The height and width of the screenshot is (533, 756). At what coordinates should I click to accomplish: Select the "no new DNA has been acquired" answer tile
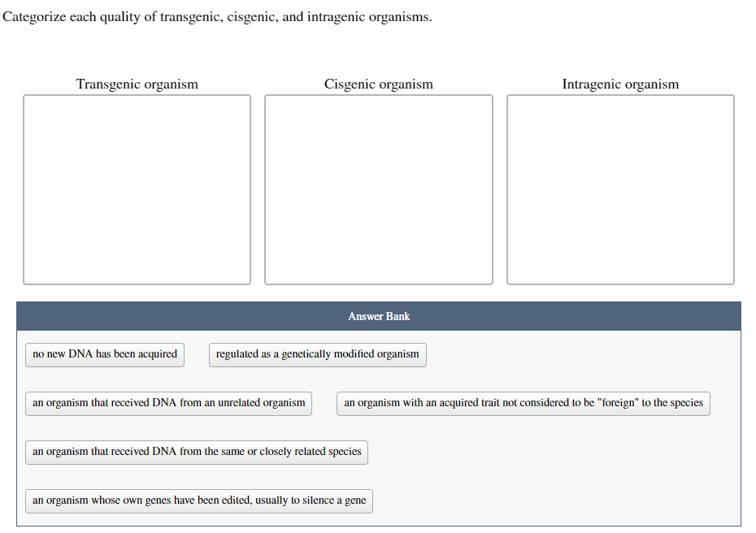tap(104, 354)
